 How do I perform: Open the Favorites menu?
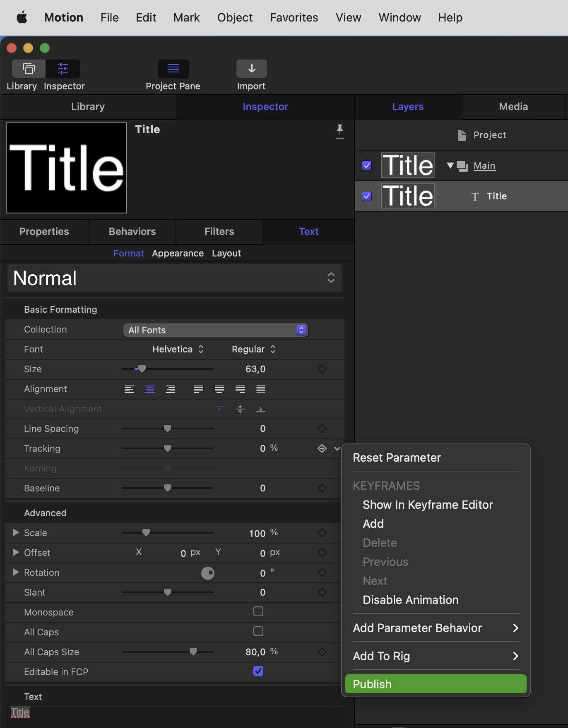tap(294, 17)
